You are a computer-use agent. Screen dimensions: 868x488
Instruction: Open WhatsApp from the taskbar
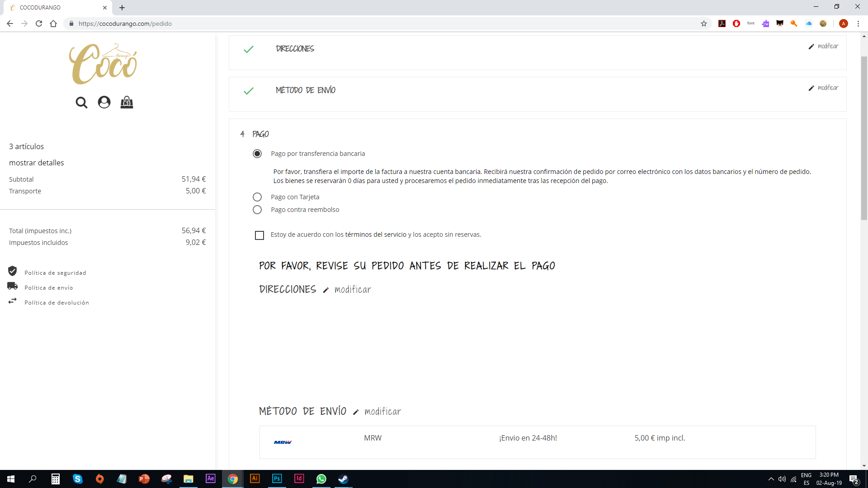coord(321,479)
